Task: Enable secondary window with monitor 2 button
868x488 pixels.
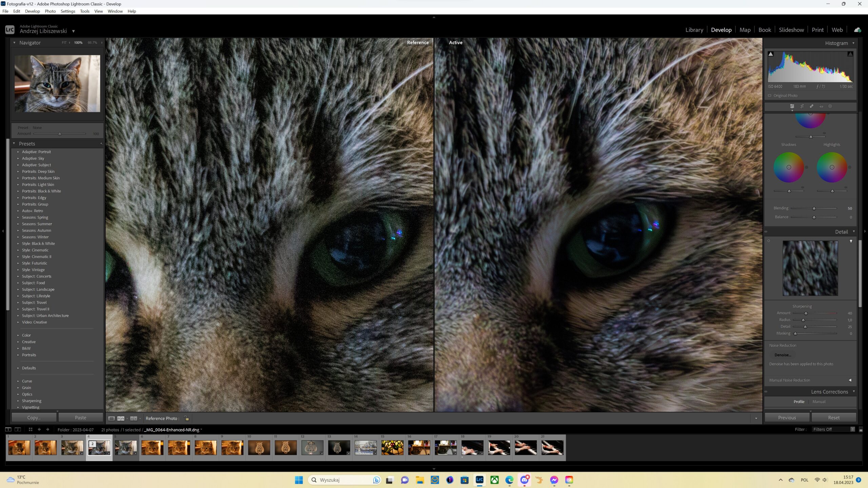Action: click(x=17, y=429)
